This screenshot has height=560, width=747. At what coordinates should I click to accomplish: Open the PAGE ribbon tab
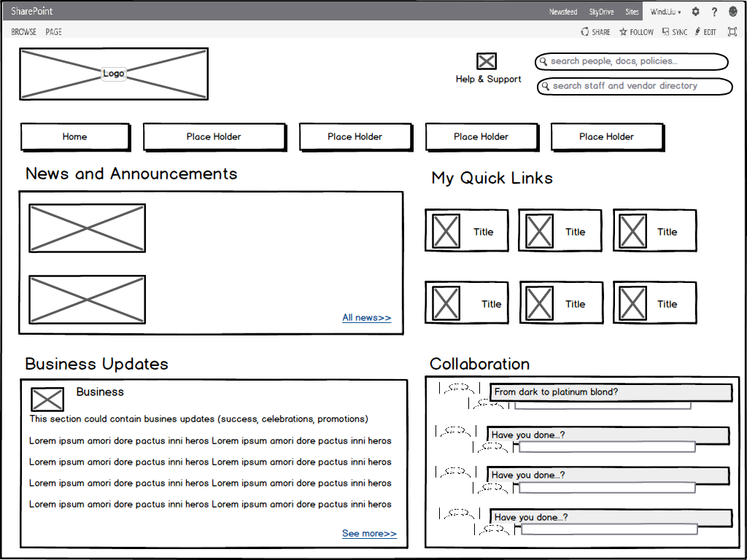(x=54, y=32)
